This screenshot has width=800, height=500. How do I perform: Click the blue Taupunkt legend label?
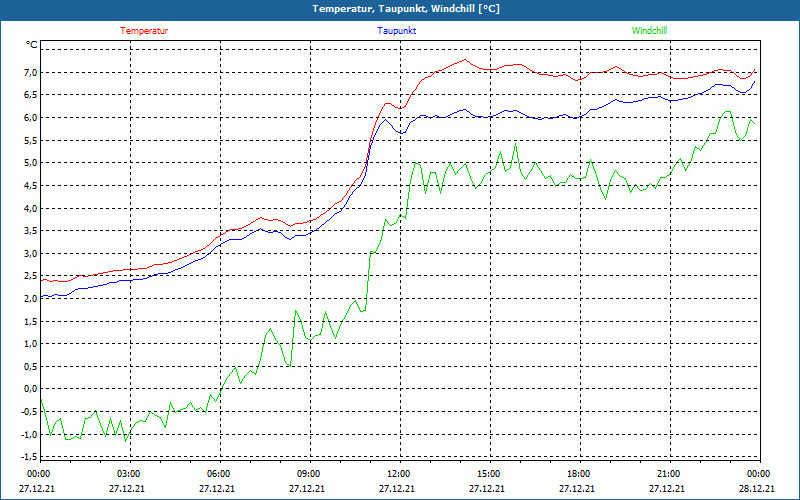click(396, 31)
